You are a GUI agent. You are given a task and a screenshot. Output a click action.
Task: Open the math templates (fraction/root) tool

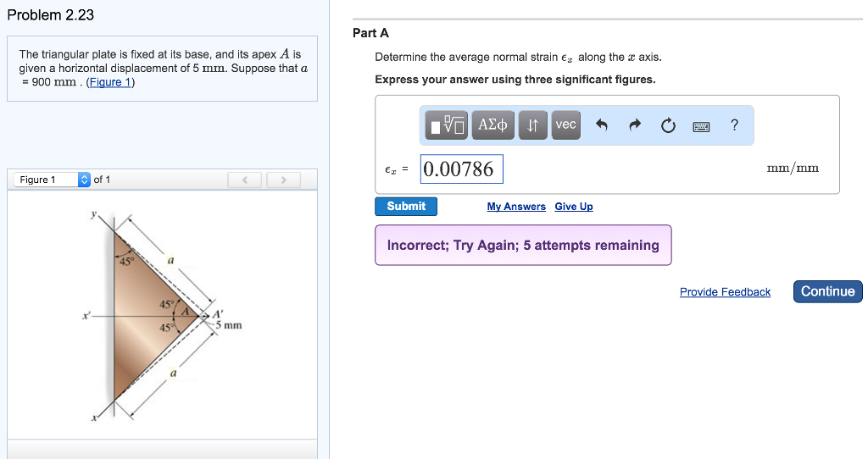tap(447, 125)
